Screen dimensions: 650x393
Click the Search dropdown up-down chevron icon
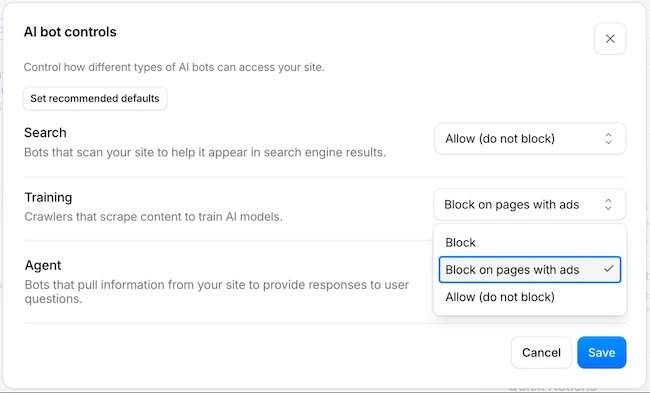(608, 138)
